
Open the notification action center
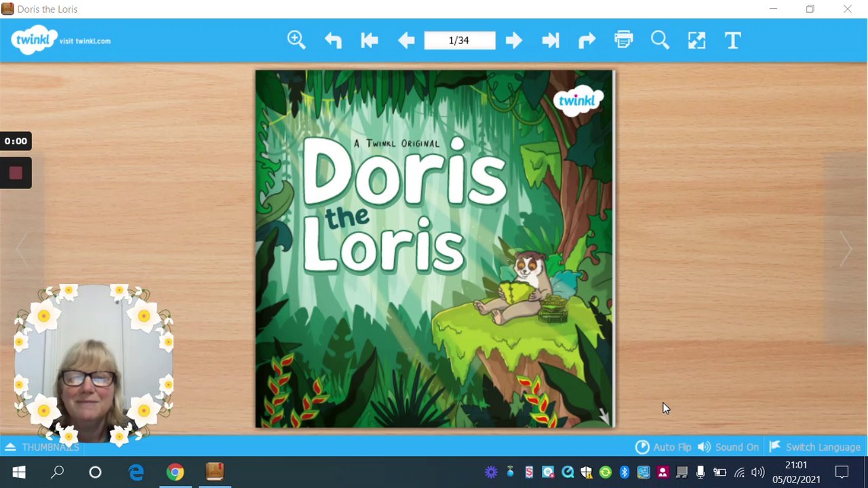842,472
